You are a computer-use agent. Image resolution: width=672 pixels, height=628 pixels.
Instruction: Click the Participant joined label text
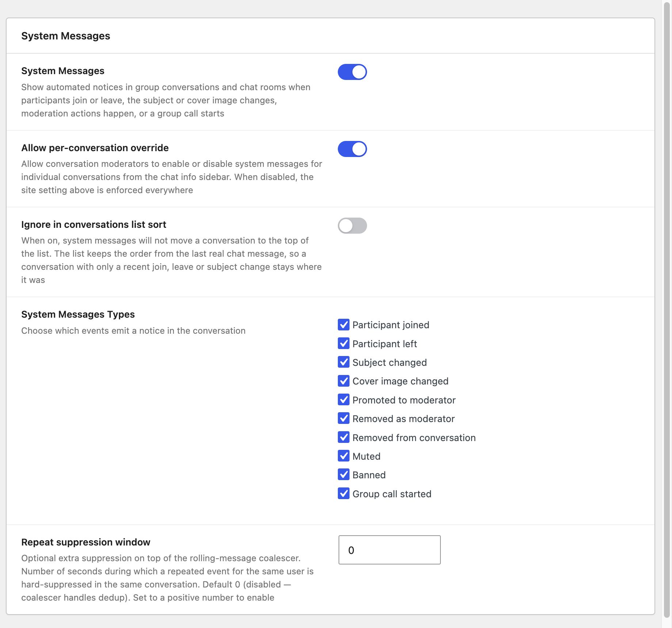(x=391, y=325)
